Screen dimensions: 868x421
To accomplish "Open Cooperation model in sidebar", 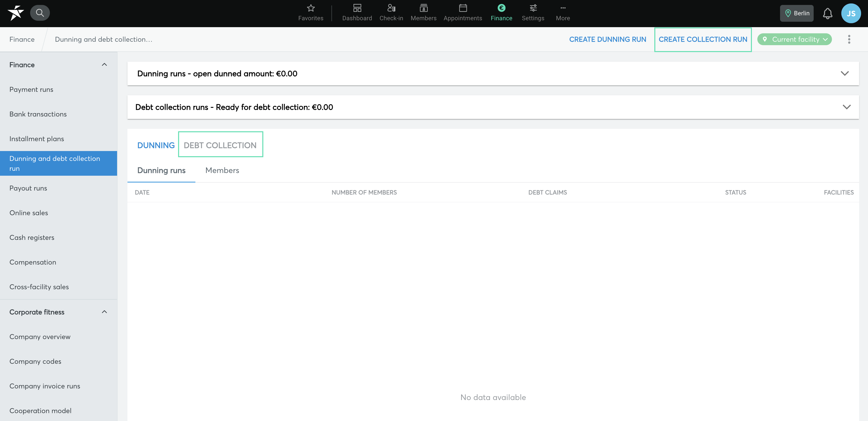I will click(59, 411).
